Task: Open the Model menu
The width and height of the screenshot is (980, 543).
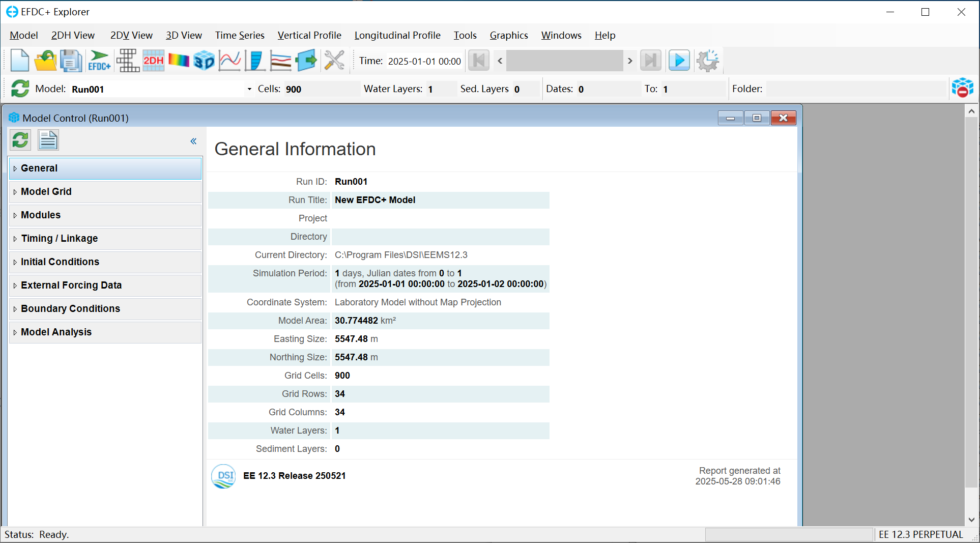Action: click(24, 35)
